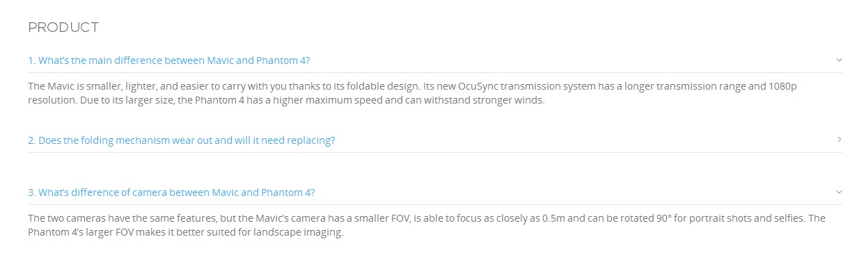The height and width of the screenshot is (262, 868).
Task: Collapse the camera difference answer chevron
Action: coord(839,192)
